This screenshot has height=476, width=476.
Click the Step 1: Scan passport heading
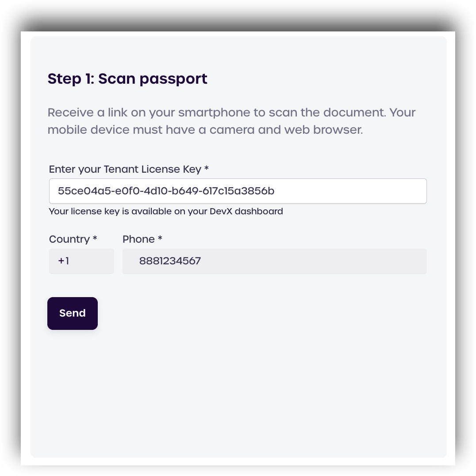[127, 78]
